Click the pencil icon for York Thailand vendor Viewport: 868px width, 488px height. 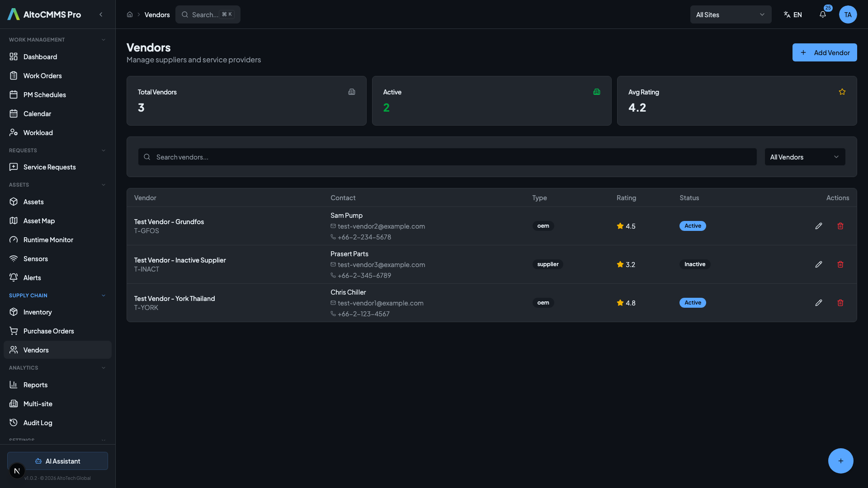(819, 303)
